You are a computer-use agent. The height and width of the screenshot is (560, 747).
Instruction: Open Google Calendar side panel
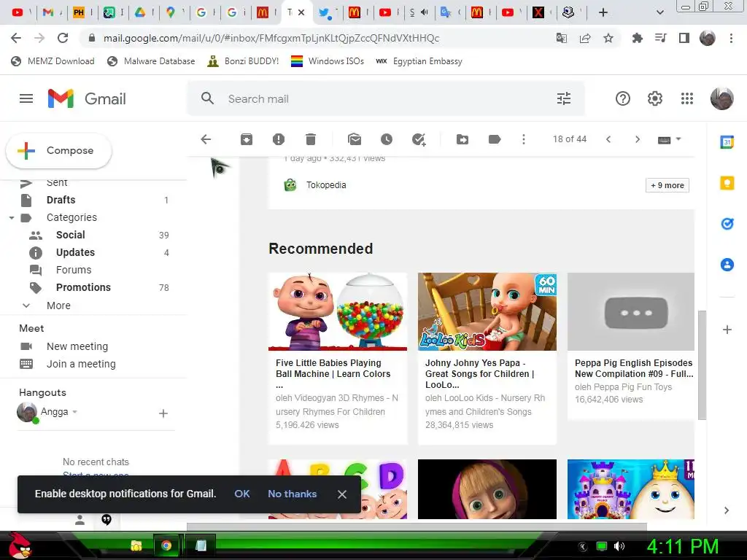pos(727,142)
